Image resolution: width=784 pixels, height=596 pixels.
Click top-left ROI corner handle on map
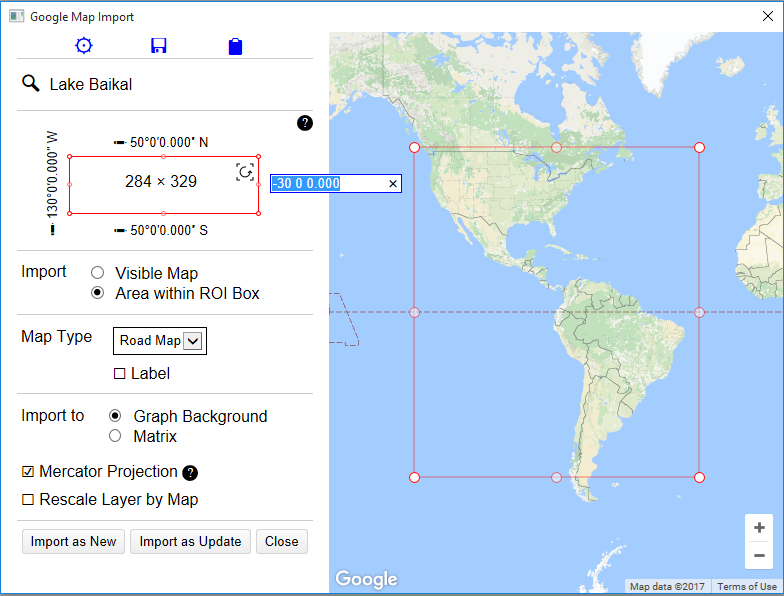point(414,148)
